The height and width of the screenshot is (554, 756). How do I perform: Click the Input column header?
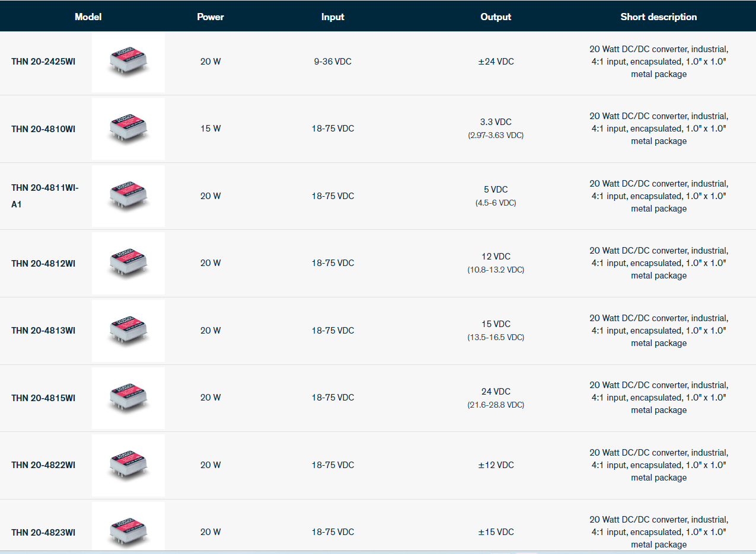point(333,17)
